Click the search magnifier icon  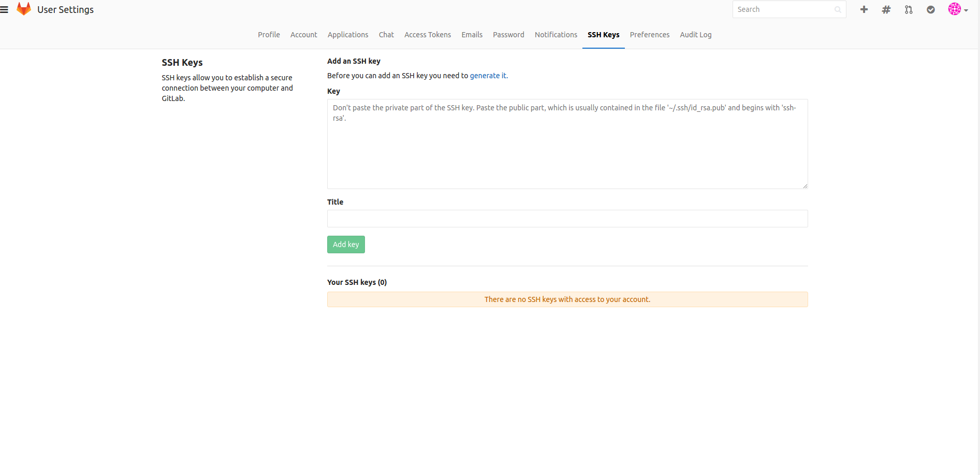tap(838, 9)
